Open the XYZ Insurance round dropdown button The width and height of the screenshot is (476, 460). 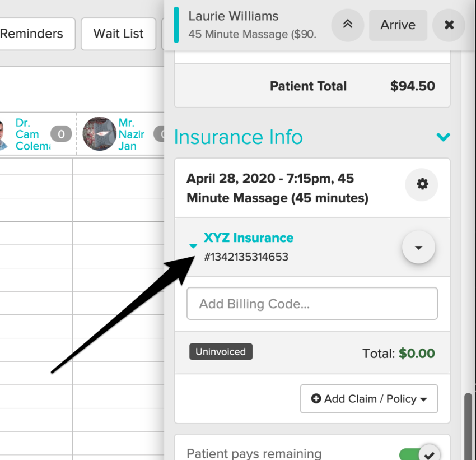click(418, 247)
